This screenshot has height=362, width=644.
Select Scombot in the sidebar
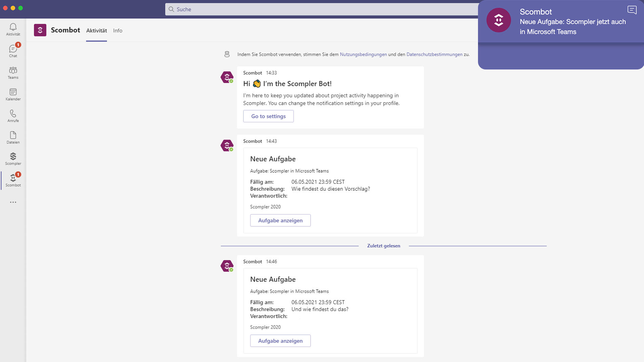13,180
